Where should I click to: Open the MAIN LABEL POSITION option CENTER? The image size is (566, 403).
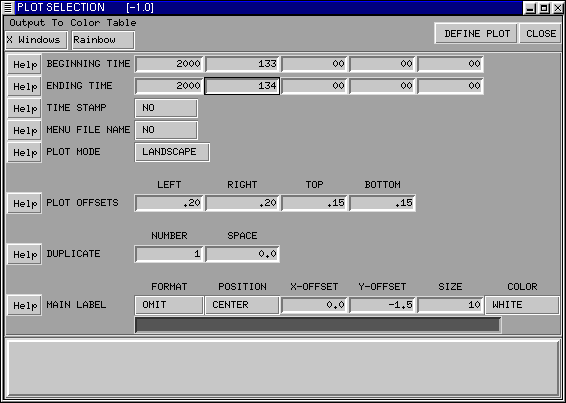tap(242, 305)
